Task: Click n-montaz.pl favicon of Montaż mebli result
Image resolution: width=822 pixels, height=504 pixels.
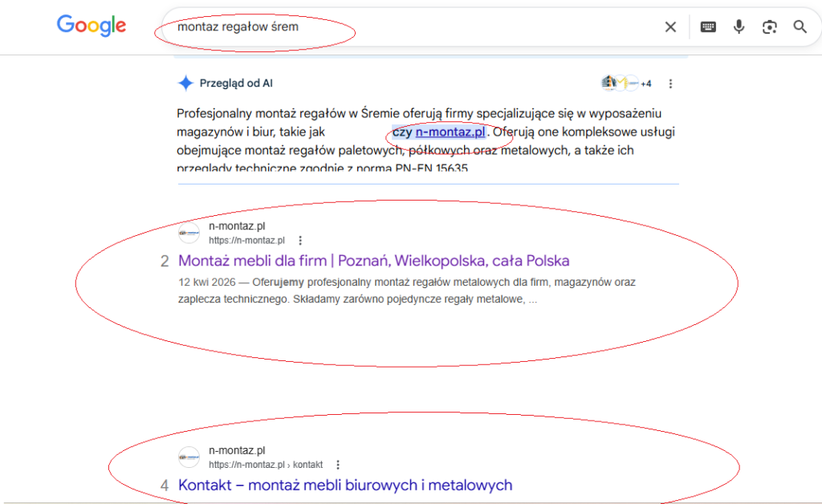Action: (189, 233)
